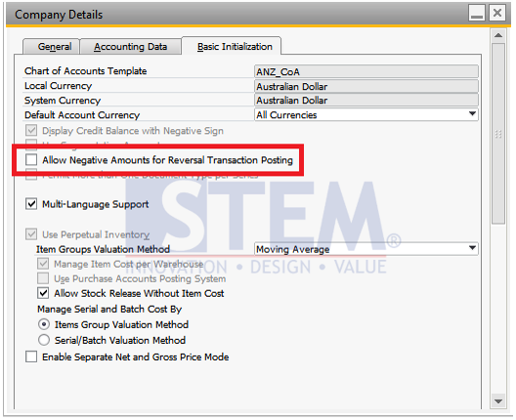
Task: Click the splitter grip dots beside scrollbar
Action: [x=498, y=134]
